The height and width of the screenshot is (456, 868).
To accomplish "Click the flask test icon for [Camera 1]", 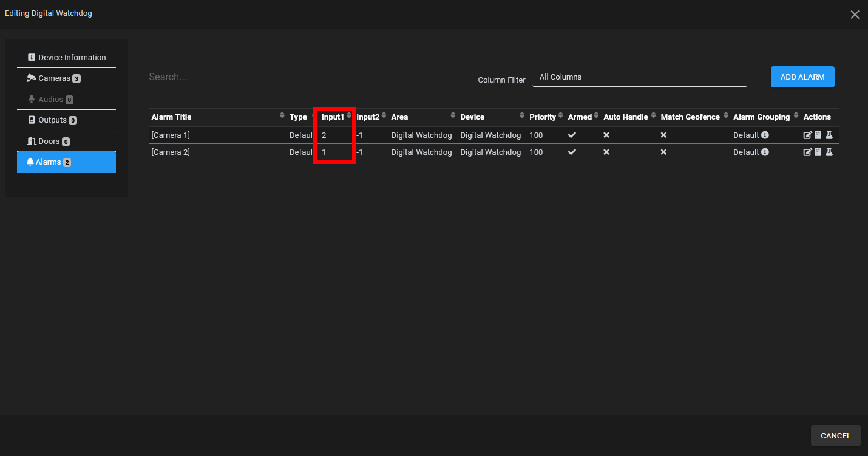I will point(829,135).
